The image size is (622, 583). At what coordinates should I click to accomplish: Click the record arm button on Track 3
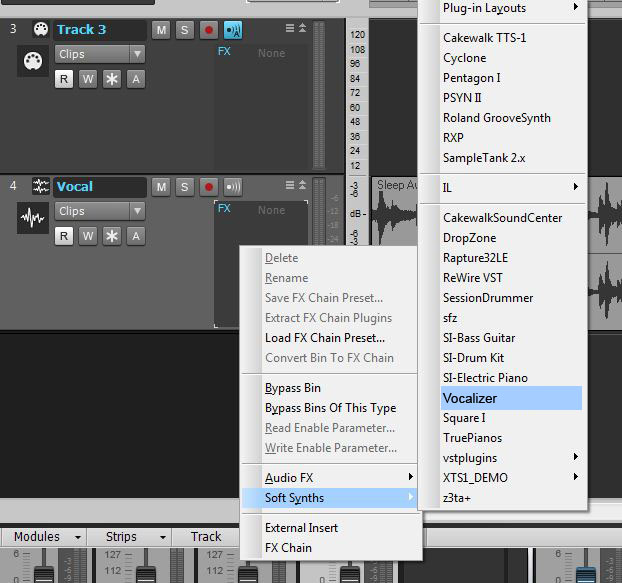click(x=209, y=29)
